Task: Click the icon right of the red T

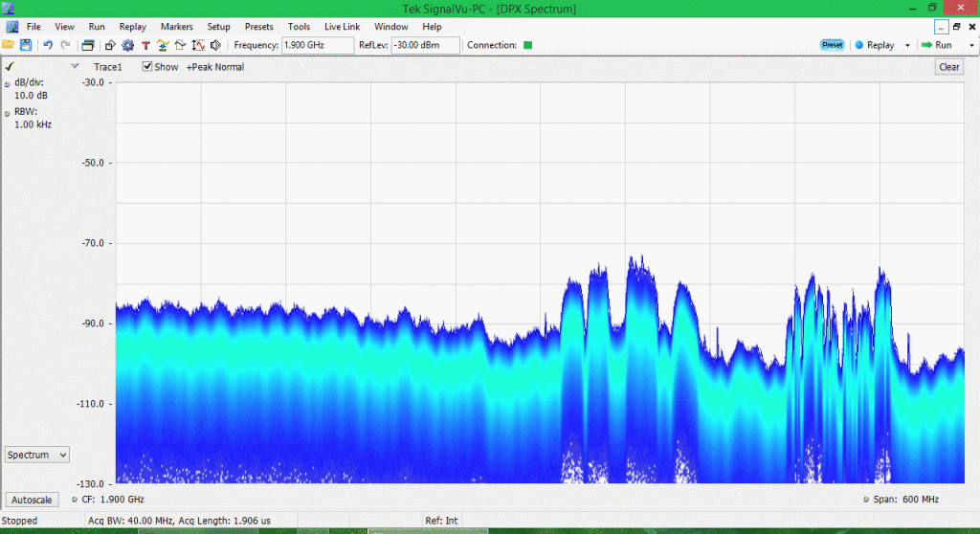Action: tap(163, 45)
